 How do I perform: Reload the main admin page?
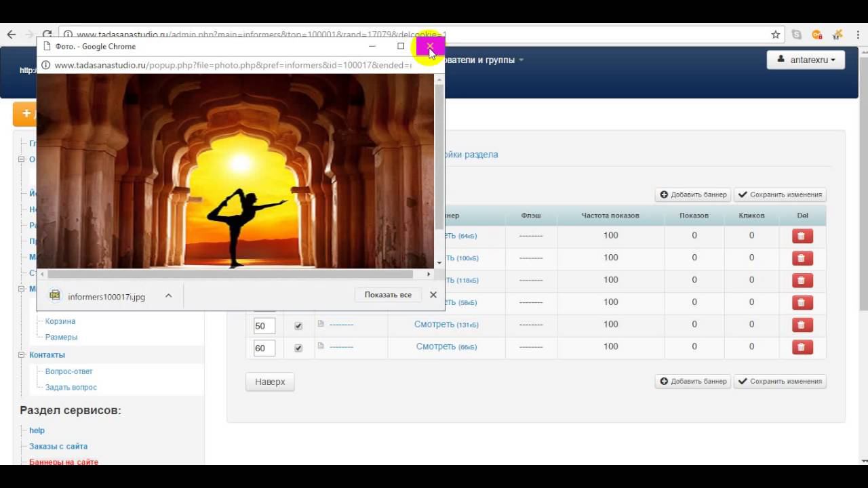(47, 35)
